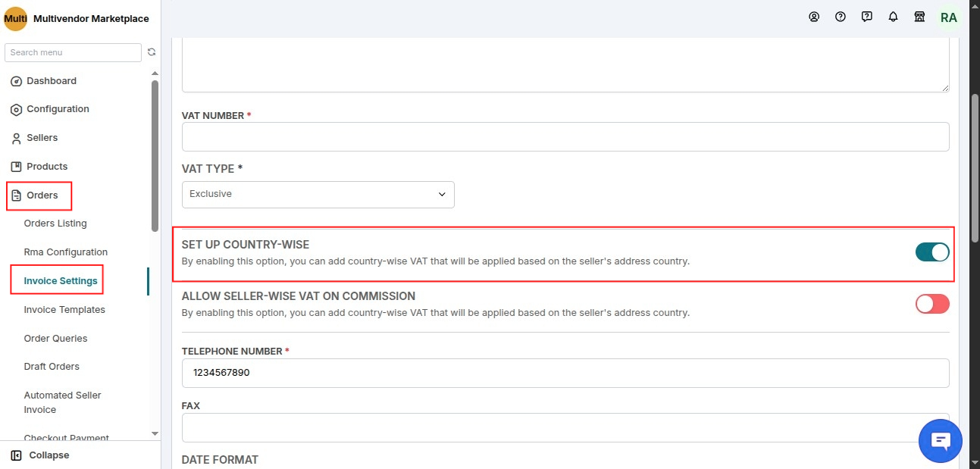Click the Telephone Number field
This screenshot has width=980, height=469.
(x=565, y=373)
